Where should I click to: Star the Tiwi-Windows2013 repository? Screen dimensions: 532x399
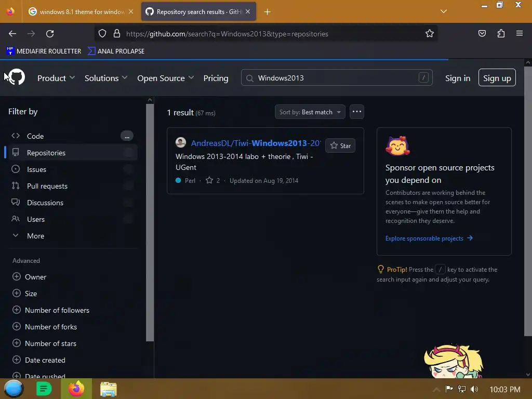(x=340, y=145)
